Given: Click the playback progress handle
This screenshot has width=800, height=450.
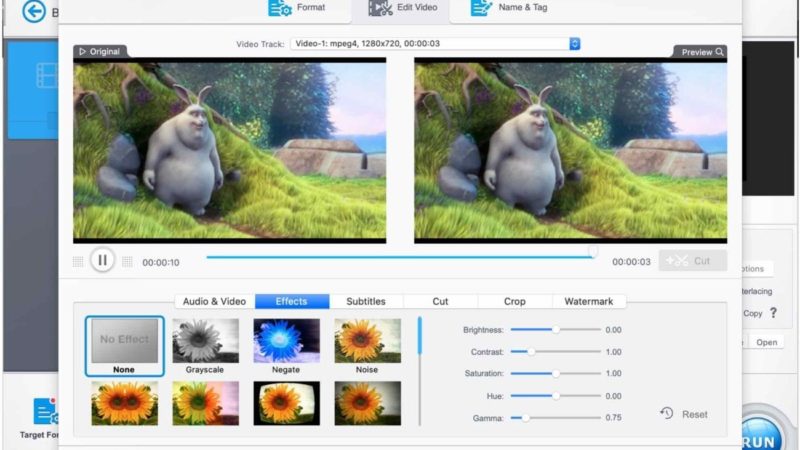Looking at the screenshot, I should [x=592, y=252].
